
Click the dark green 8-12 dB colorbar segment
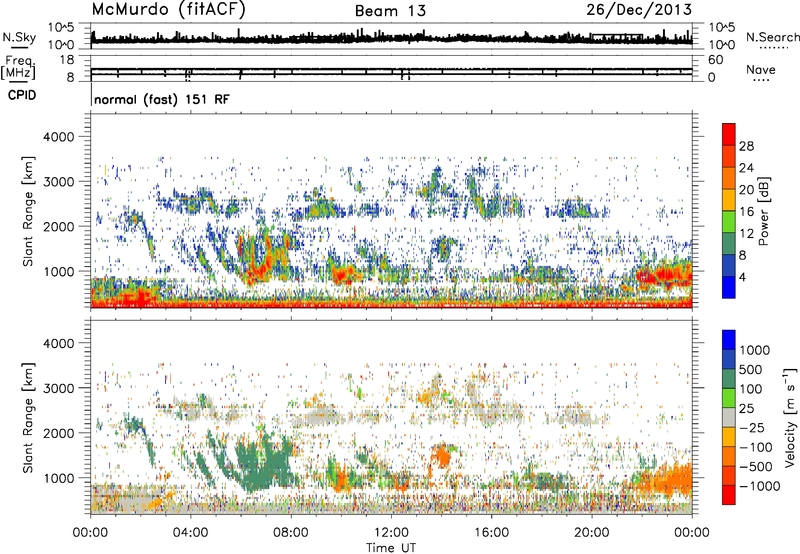point(729,244)
